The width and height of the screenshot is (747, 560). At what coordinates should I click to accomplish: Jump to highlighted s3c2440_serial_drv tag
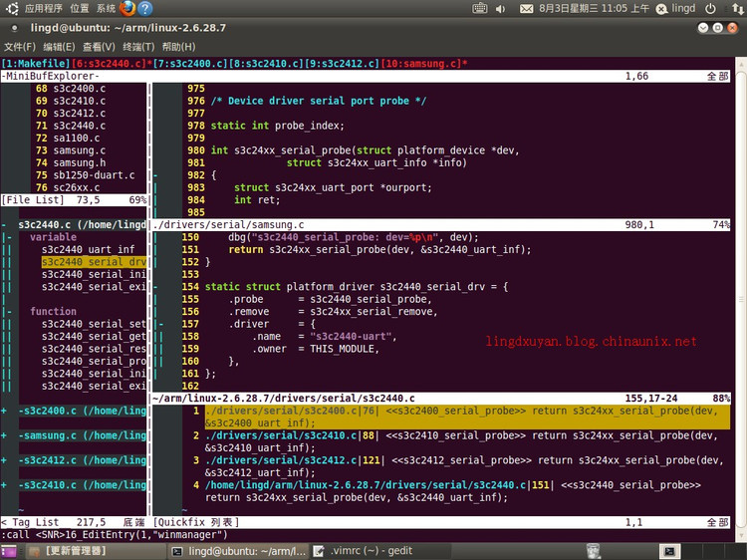(x=94, y=262)
